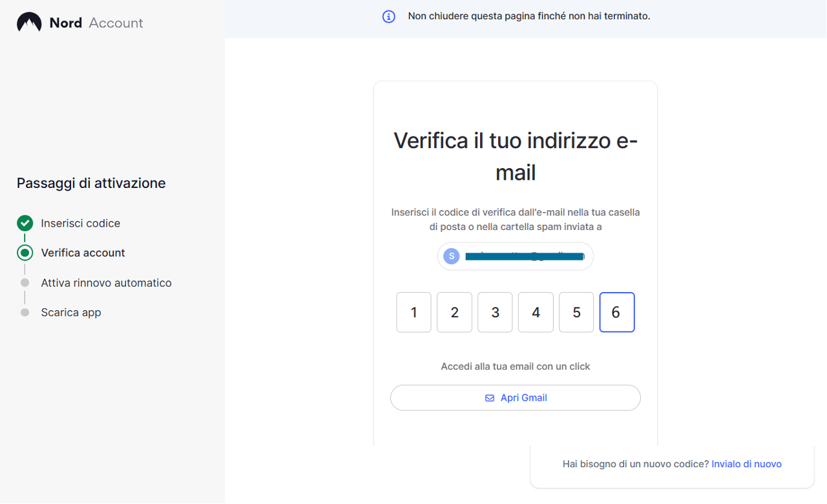Screen dimensions: 827x504
Task: Focus the fourth code digit box
Action: click(536, 313)
